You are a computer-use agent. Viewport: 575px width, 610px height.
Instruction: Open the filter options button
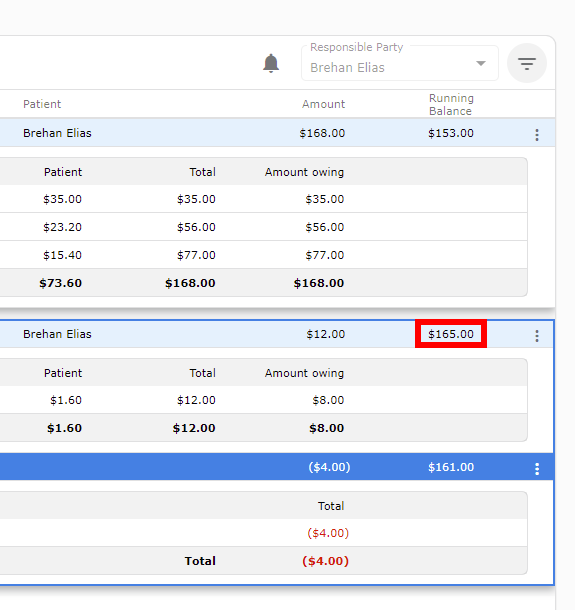click(x=527, y=63)
